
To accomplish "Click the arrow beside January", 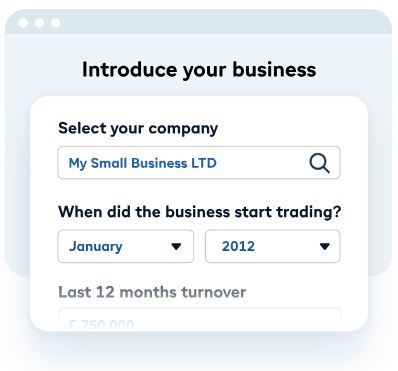I will tap(176, 247).
